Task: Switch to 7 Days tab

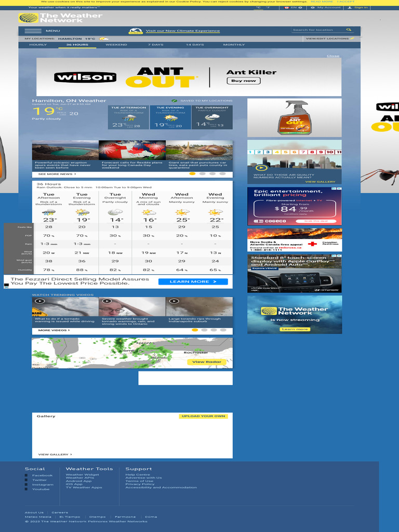Action: [155, 45]
